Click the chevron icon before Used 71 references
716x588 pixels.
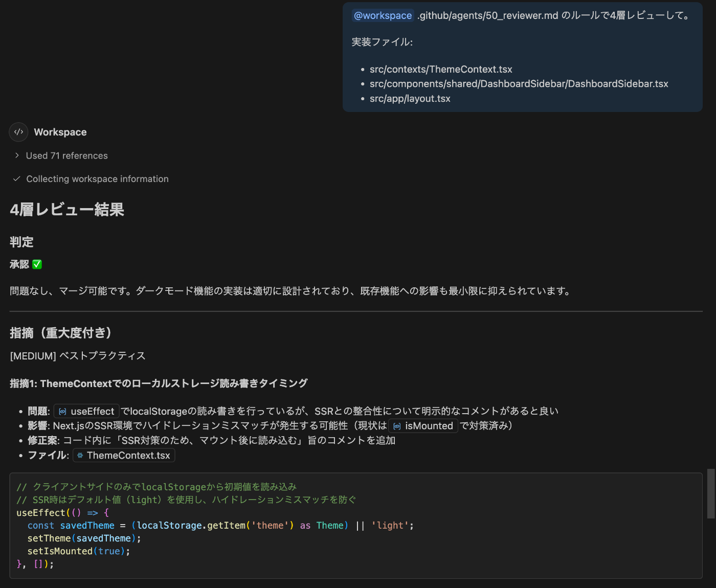coord(16,155)
